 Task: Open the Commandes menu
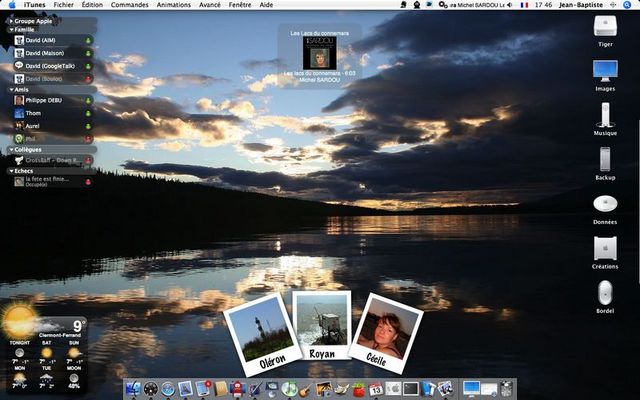pos(129,5)
